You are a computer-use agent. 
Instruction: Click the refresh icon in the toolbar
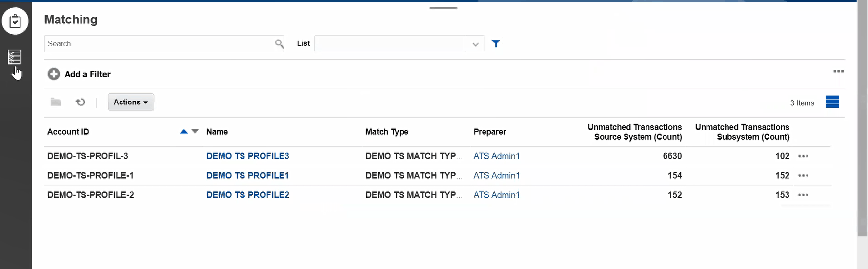click(x=81, y=102)
